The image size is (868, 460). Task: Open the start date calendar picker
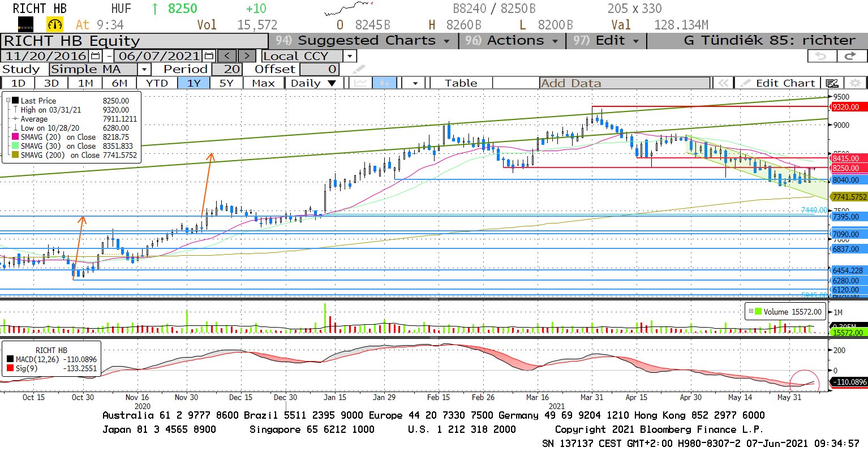(x=95, y=56)
